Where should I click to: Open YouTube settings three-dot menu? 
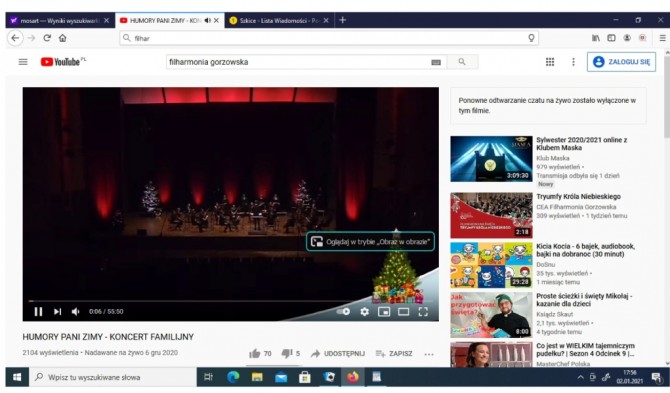573,62
